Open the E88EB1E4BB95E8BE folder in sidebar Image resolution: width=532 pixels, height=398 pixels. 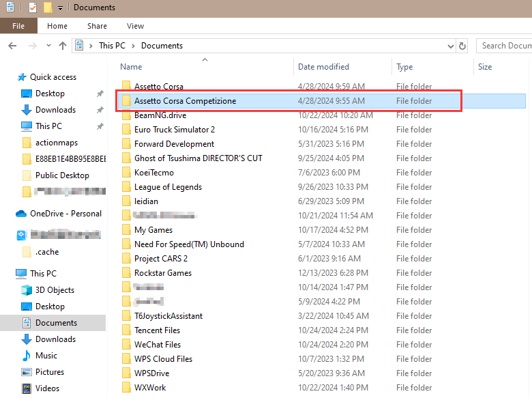tap(70, 159)
